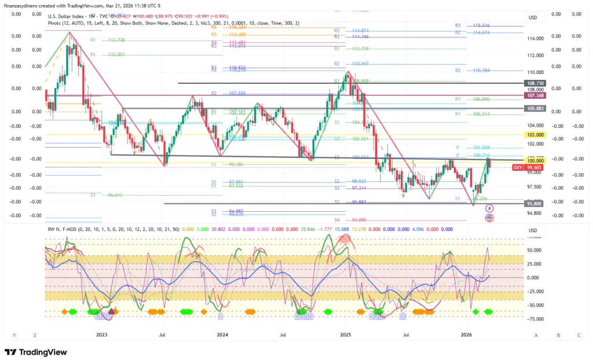593x364 pixels.
Task: Open the USD selector on indicator pane
Action: [533, 231]
